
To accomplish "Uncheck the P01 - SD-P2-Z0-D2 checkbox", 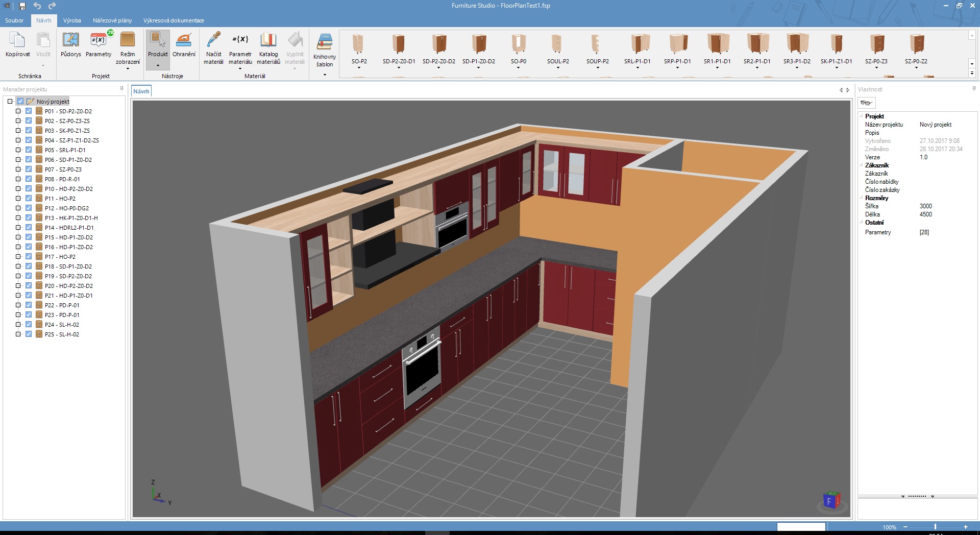I will tap(29, 111).
